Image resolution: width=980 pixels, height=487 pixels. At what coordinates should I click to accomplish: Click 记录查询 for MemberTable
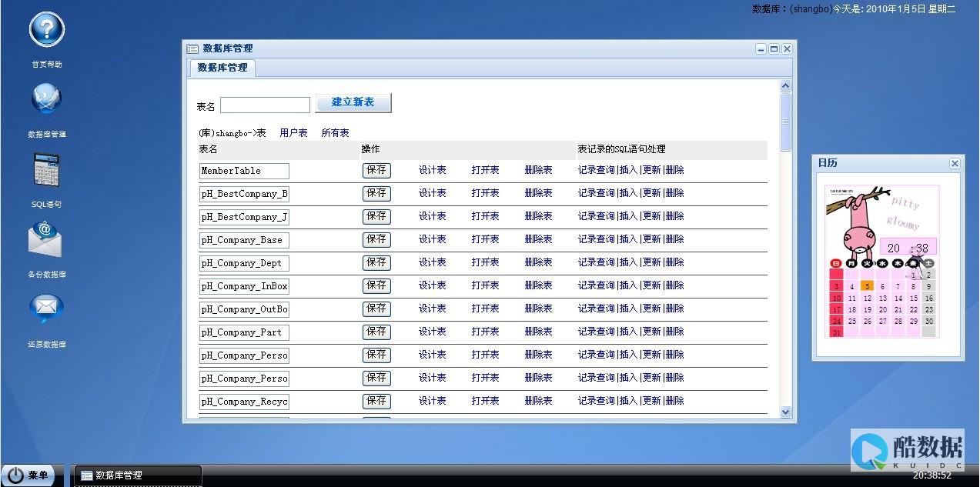pyautogui.click(x=597, y=170)
